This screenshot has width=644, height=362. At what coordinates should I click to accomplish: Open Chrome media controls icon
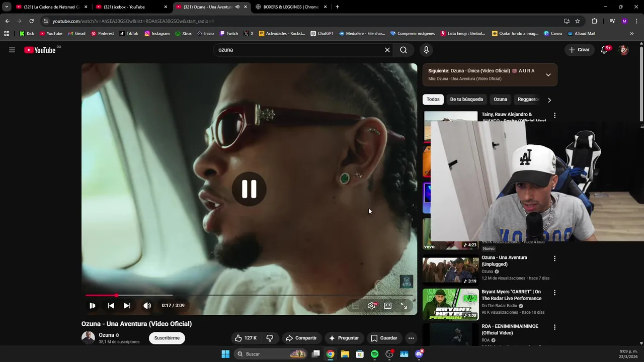(x=612, y=21)
